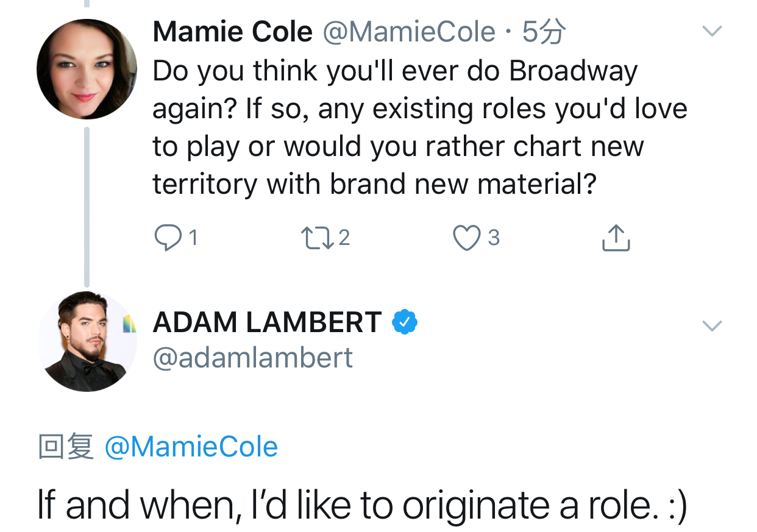Open Mamie Cole's Broadway question tweet text
The image size is (757, 532).
pyautogui.click(x=396, y=127)
